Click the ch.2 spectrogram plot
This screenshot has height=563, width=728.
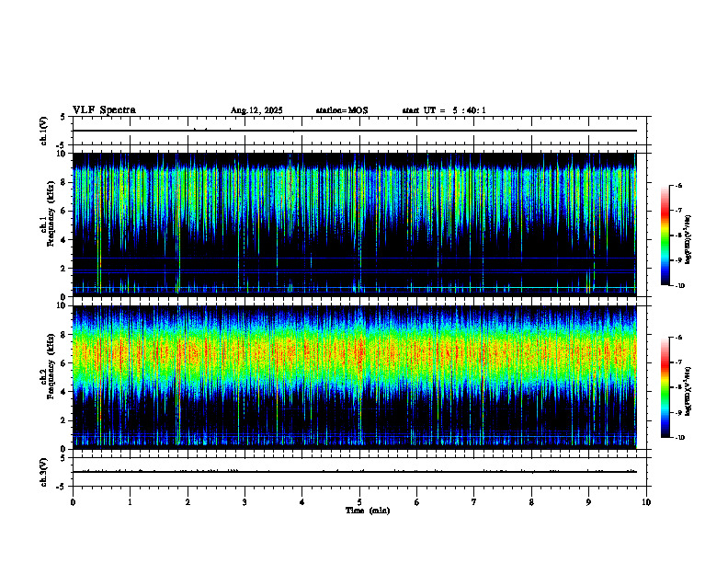click(x=354, y=377)
